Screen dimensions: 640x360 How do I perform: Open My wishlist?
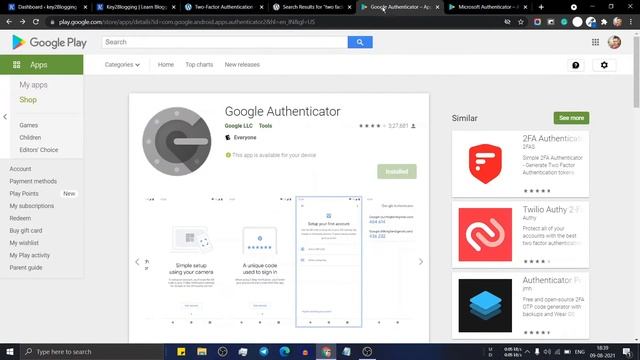coord(24,243)
